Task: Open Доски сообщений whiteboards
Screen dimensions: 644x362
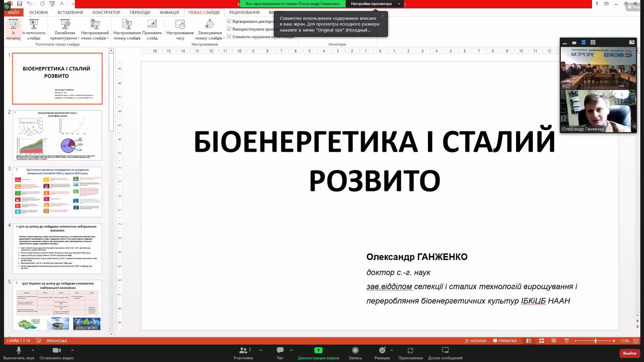Action: click(445, 351)
